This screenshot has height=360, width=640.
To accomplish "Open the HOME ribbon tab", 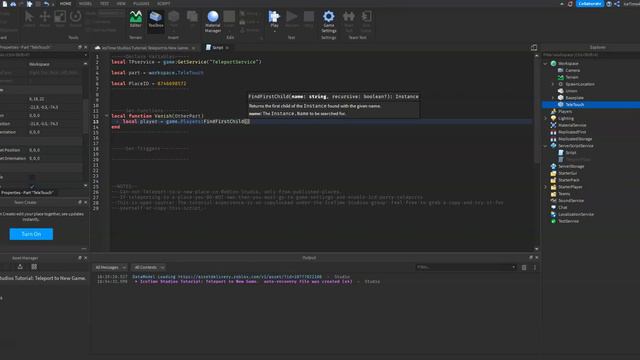I will coord(65,4).
